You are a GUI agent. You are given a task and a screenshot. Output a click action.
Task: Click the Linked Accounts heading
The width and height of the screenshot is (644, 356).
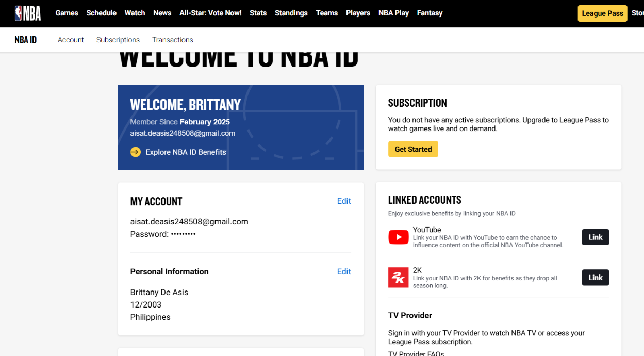click(425, 200)
